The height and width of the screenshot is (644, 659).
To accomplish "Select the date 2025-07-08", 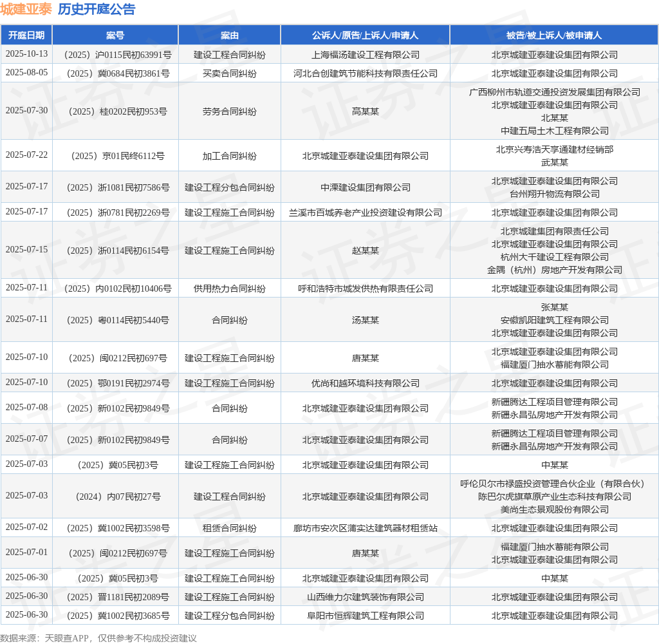I will click(26, 407).
